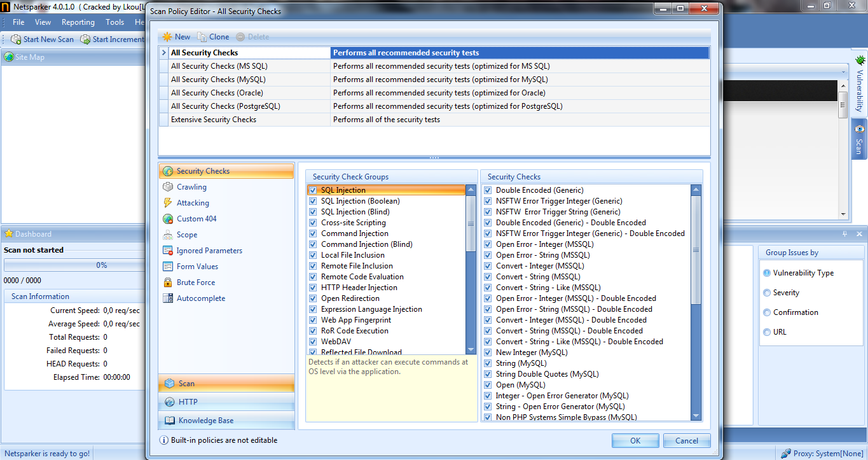The width and height of the screenshot is (868, 460).
Task: Click the up arrow of the Security Check Groups scrollbar
Action: pos(471,190)
